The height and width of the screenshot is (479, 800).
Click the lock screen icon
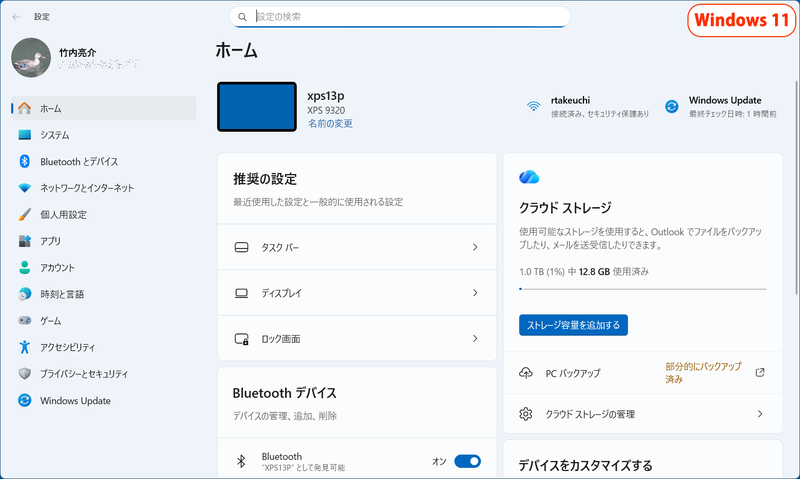pos(241,339)
